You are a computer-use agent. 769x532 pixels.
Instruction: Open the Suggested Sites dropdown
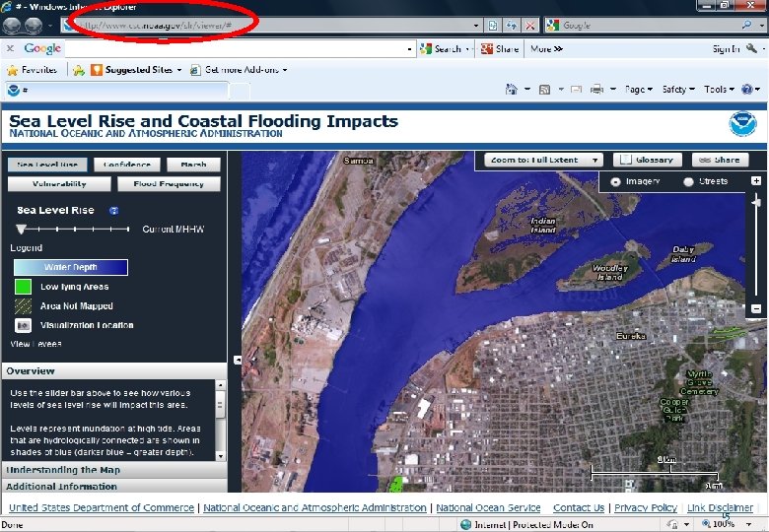tap(179, 70)
